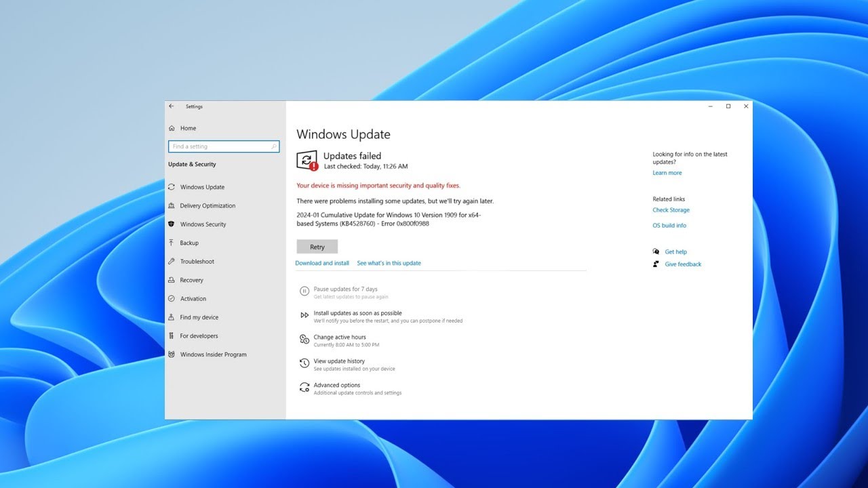Screen dimensions: 868x488
Task: Open Recovery options
Action: (191, 280)
